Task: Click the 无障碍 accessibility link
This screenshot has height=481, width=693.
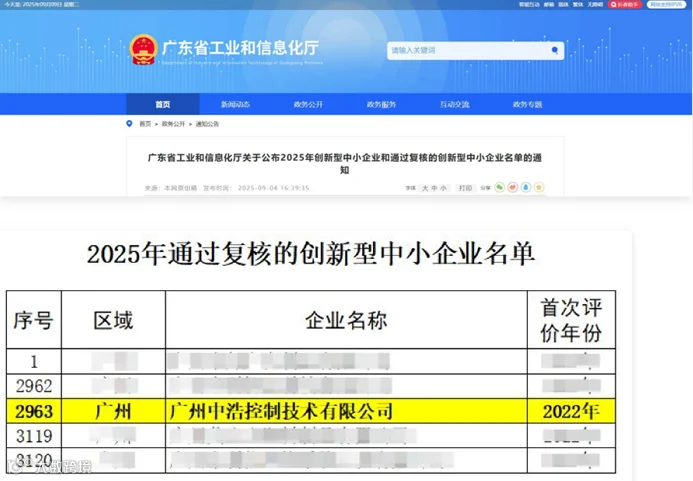Action: click(596, 4)
